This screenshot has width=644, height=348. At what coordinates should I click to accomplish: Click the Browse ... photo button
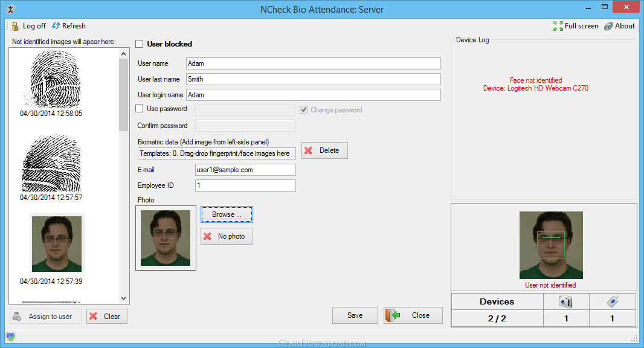pyautogui.click(x=227, y=214)
